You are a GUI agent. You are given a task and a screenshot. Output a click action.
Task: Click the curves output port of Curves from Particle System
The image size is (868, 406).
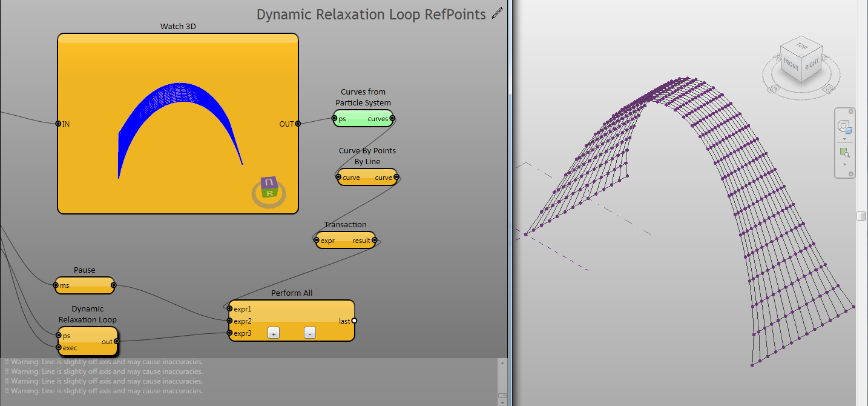[x=392, y=118]
